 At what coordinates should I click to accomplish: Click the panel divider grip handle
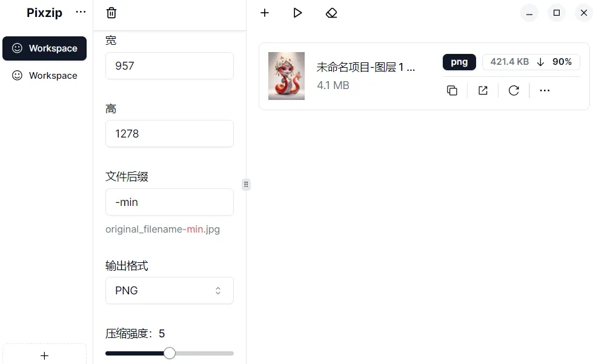(246, 185)
